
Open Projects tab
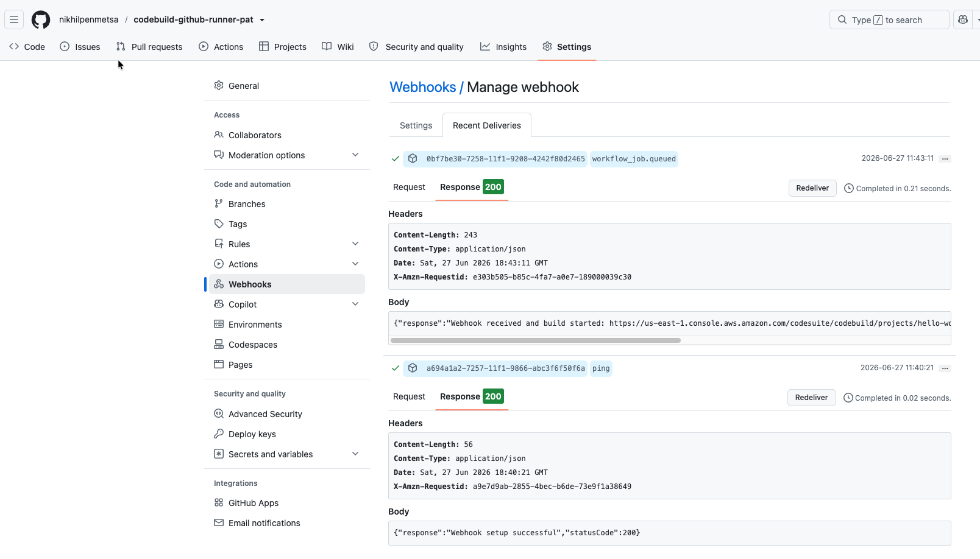pos(283,47)
